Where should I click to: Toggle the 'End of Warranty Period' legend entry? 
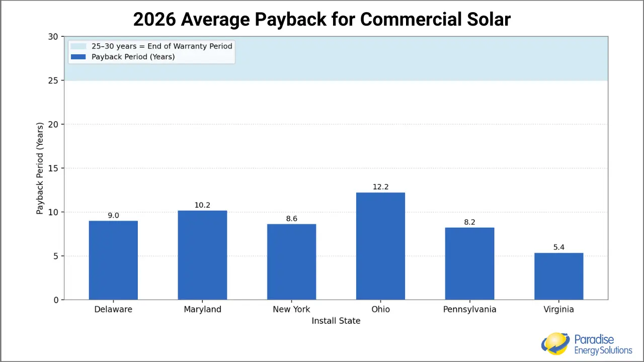[161, 46]
